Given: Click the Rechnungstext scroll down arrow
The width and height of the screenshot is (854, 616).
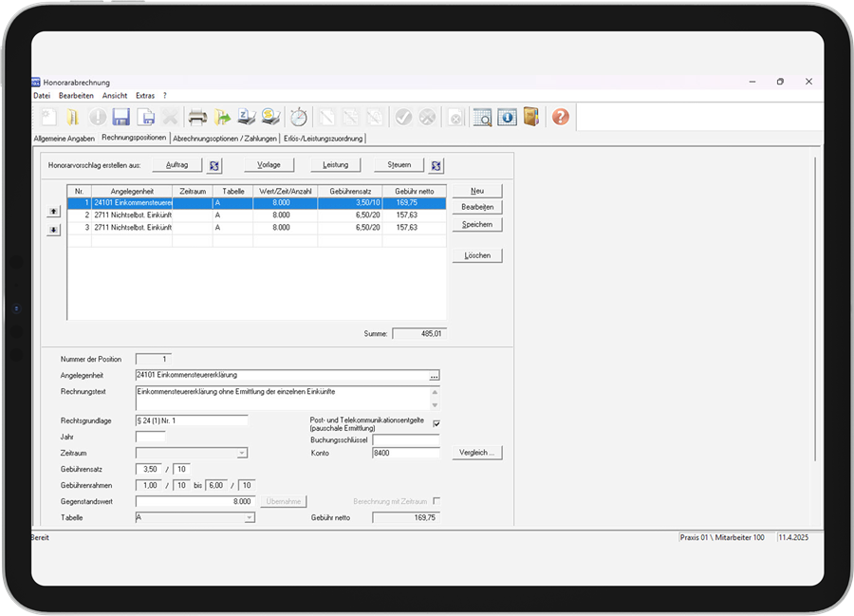Looking at the screenshot, I should pyautogui.click(x=435, y=405).
